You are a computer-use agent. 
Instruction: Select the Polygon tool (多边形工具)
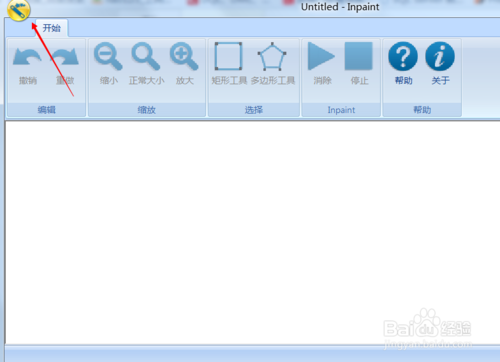coord(272,56)
